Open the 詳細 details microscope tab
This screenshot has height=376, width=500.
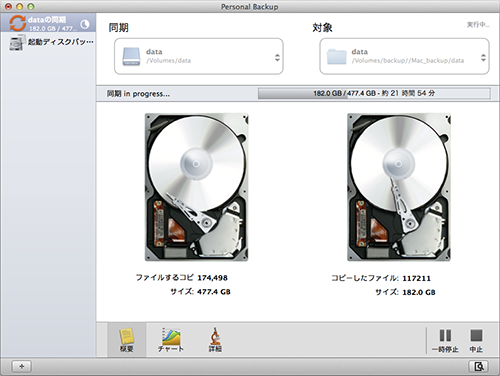click(x=215, y=340)
